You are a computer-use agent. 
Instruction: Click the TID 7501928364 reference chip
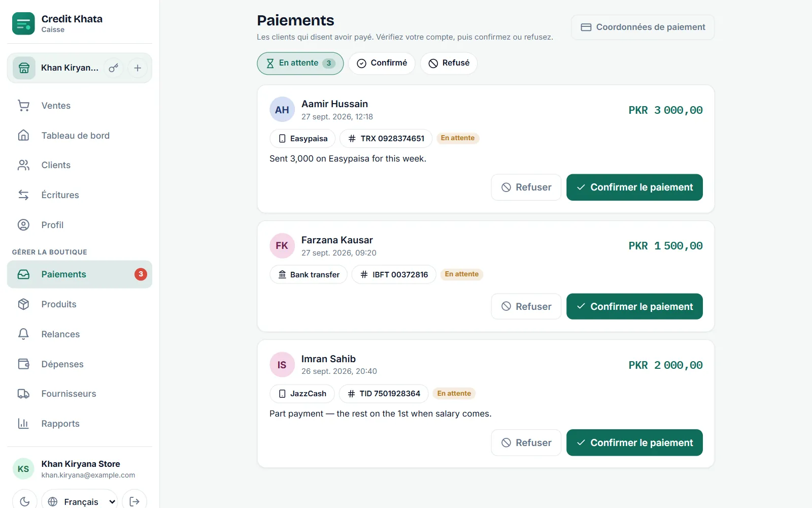point(384,394)
